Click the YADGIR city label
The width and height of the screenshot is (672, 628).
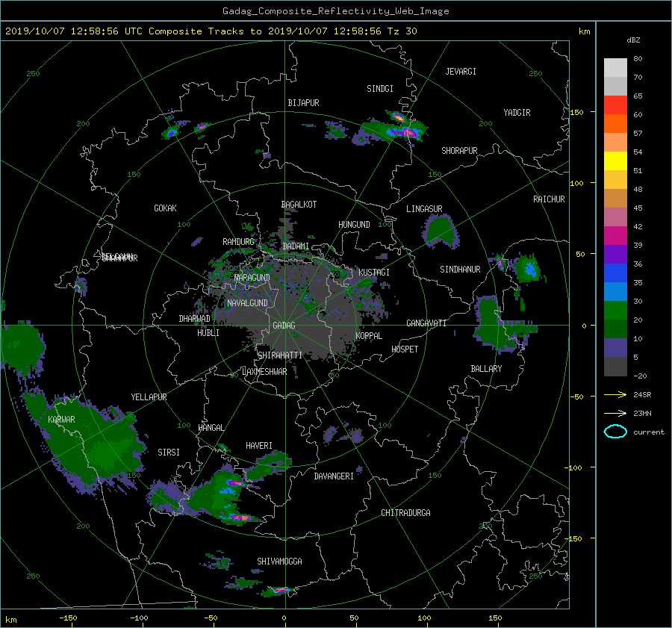point(517,113)
